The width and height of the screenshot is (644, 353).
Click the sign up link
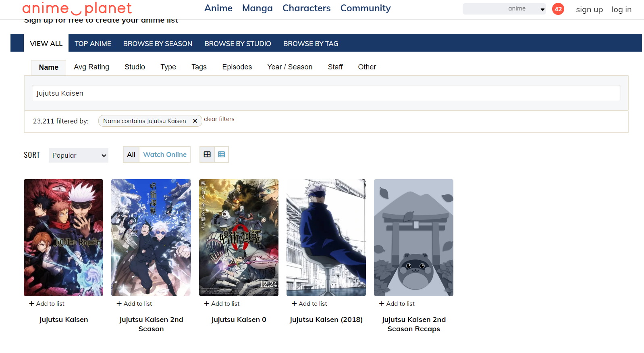589,9
